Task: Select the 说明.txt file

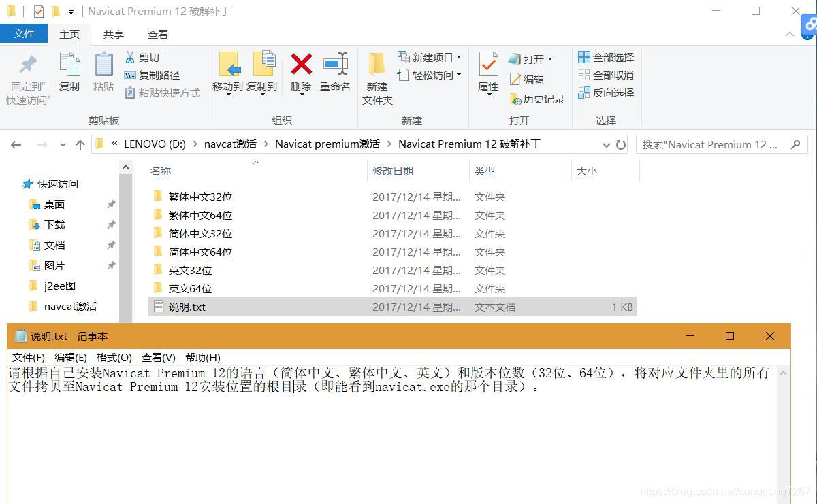Action: coord(392,307)
